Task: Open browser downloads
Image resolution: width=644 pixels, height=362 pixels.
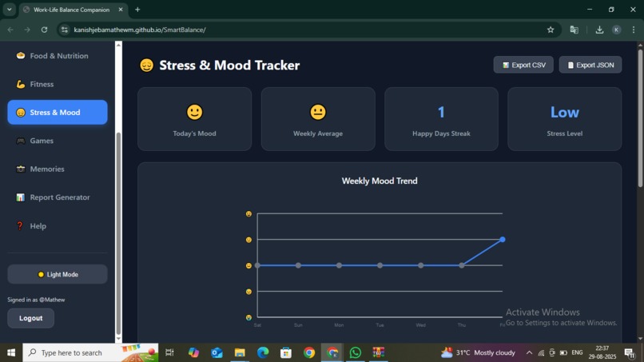Action: (599, 30)
